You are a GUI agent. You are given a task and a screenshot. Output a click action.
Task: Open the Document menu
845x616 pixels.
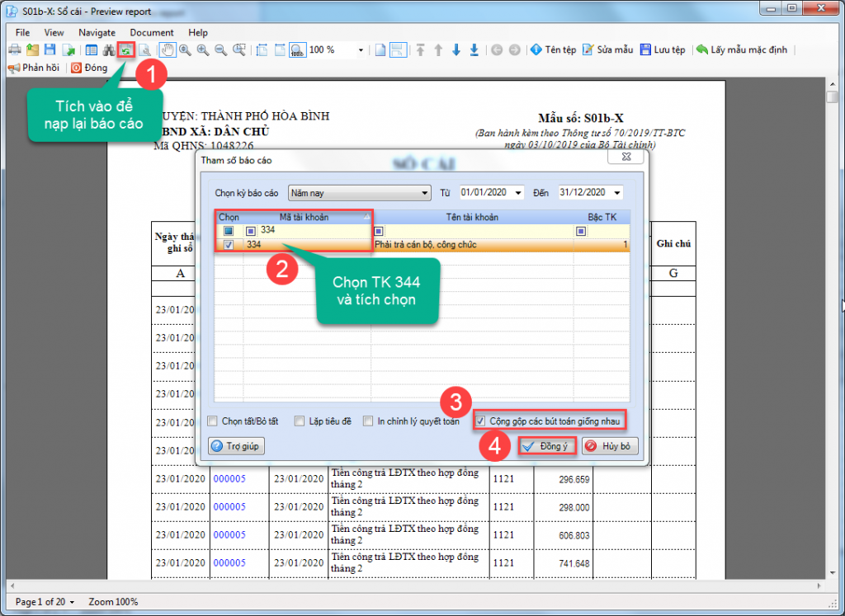point(152,32)
